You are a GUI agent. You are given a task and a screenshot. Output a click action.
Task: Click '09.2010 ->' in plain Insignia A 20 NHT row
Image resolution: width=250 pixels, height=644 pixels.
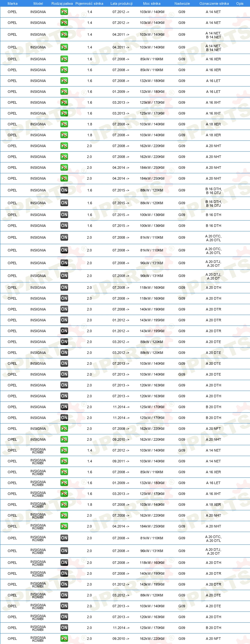[121, 439]
